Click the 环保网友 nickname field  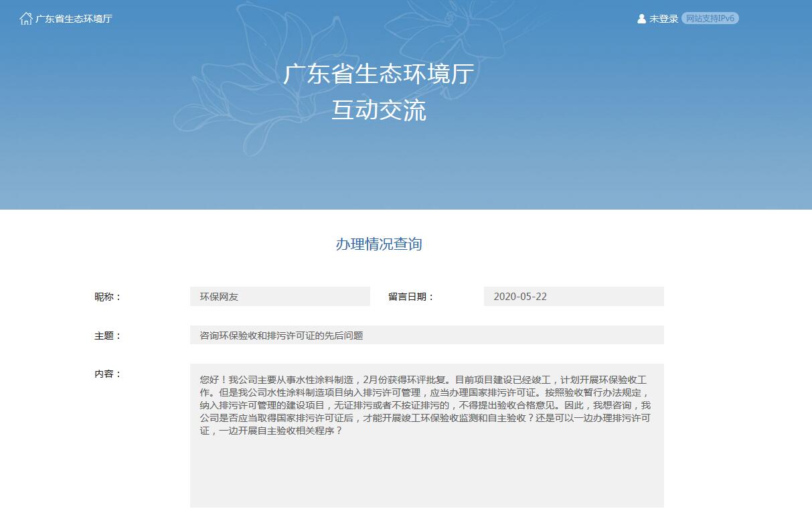tap(280, 297)
